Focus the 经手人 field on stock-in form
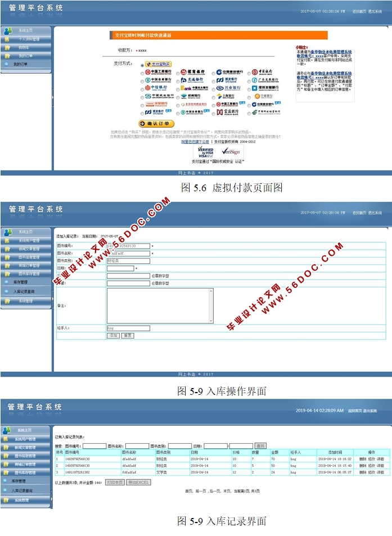Viewport: 392px width, 536px height. (128, 328)
